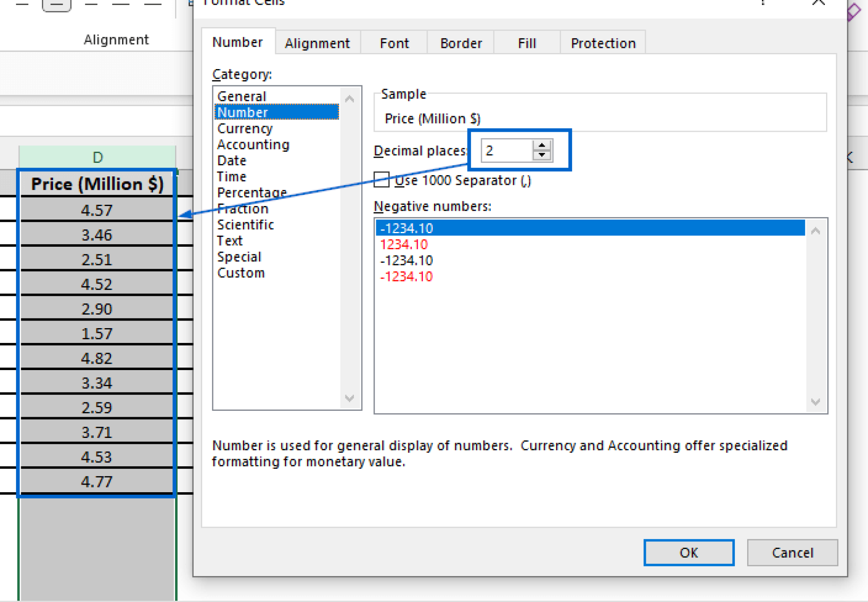This screenshot has height=602, width=868.
Task: Select the red 1234.10 negative number style
Action: click(x=404, y=244)
